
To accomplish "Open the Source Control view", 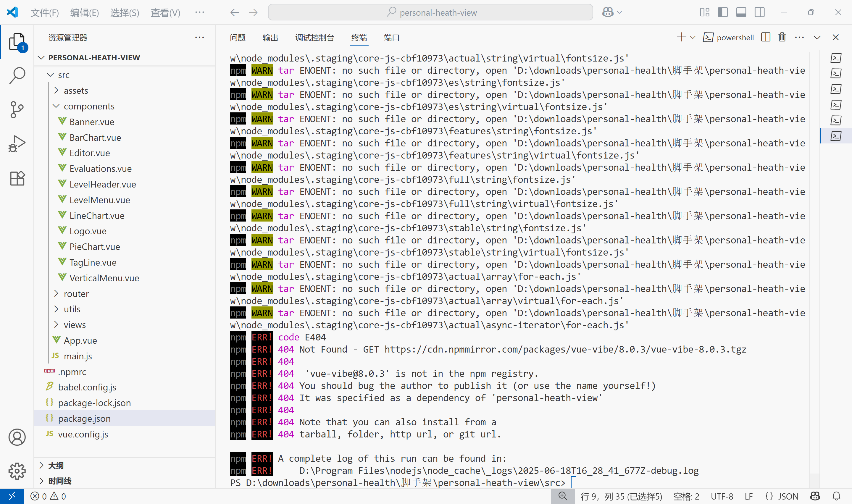I will pos(17,110).
